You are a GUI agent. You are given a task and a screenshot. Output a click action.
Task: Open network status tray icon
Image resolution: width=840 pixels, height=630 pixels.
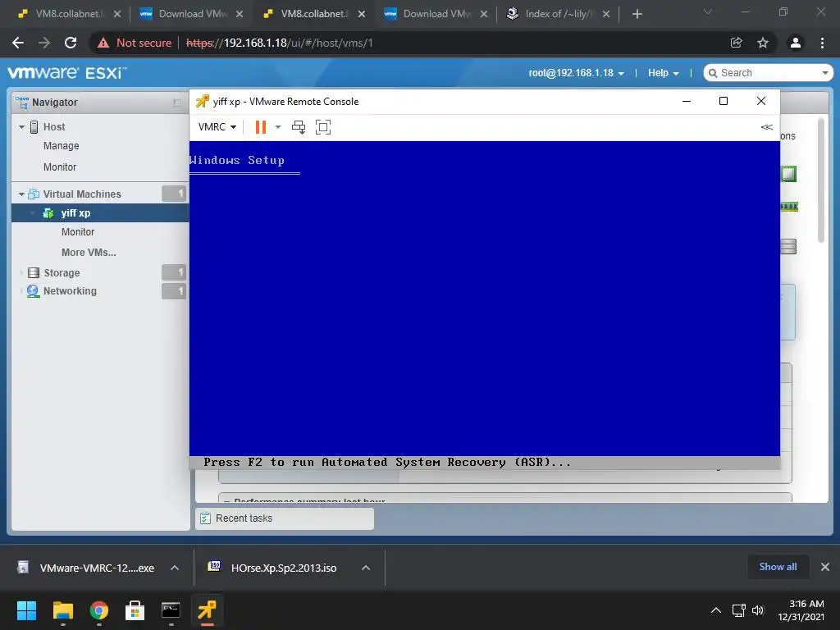pos(739,610)
